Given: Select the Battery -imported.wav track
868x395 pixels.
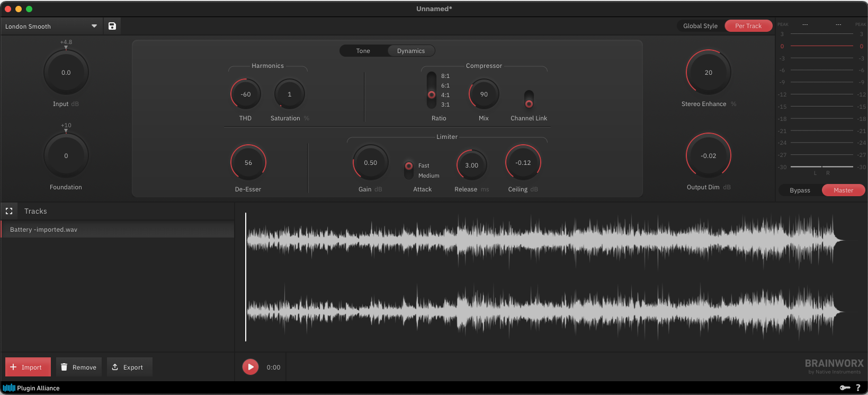Looking at the screenshot, I should [x=118, y=230].
